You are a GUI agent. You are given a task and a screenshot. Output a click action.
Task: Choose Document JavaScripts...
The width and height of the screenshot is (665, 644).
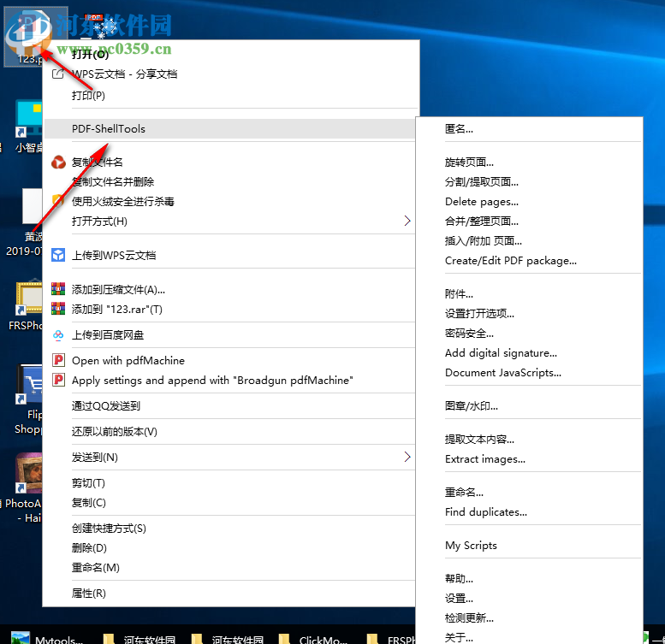(x=503, y=372)
